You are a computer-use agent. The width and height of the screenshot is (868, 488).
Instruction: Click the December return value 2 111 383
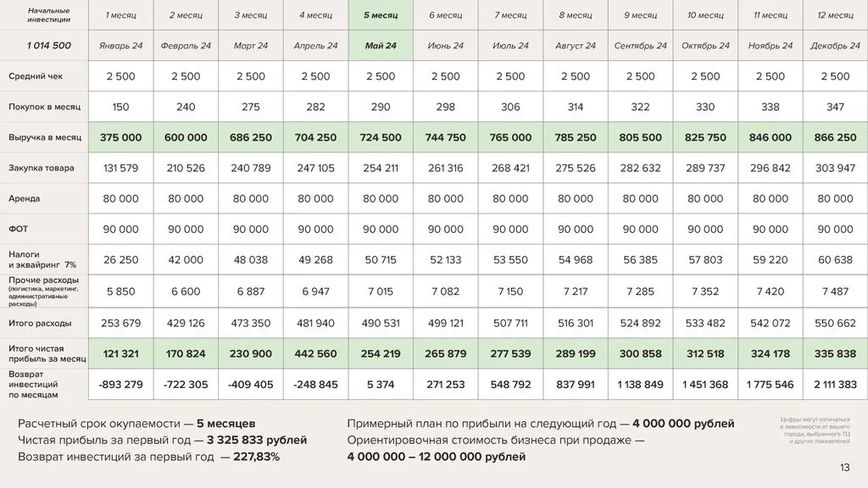pos(835,384)
